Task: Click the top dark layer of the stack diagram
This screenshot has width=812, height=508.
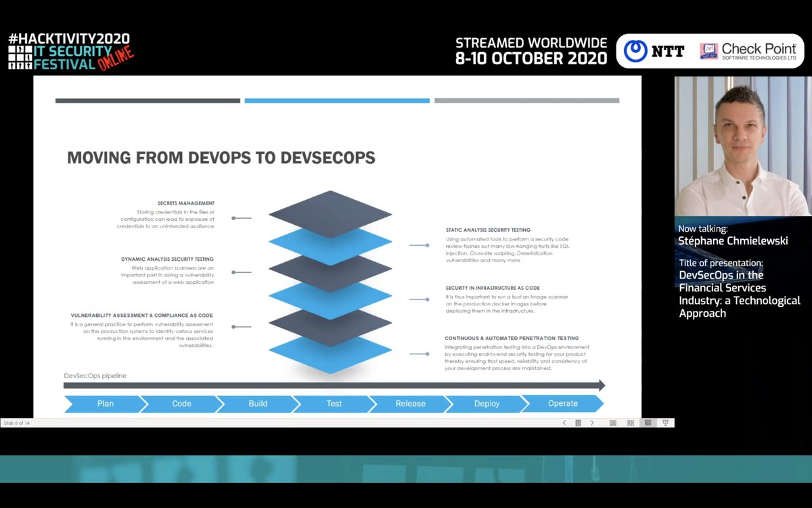Action: (x=330, y=214)
